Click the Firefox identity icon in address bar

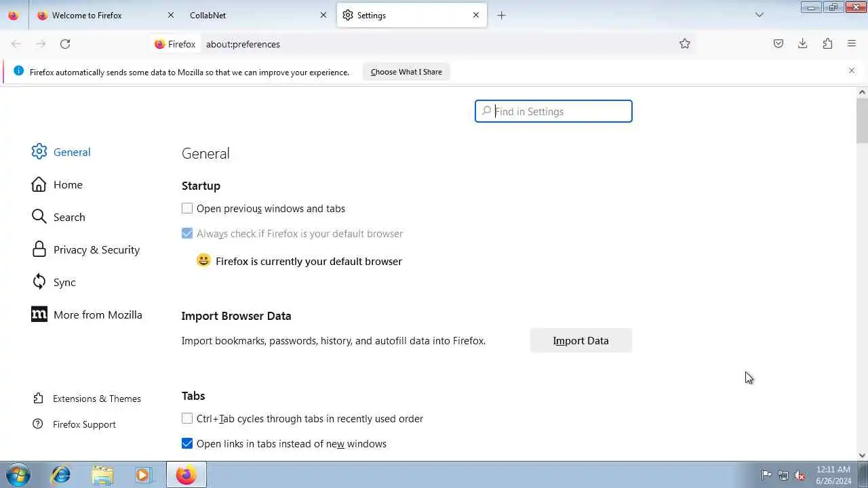tap(175, 44)
